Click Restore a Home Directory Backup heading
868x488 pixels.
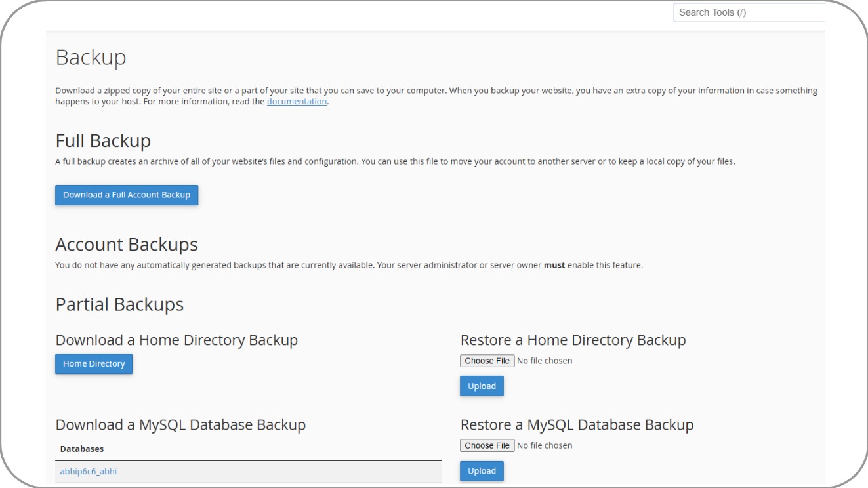[x=573, y=340]
